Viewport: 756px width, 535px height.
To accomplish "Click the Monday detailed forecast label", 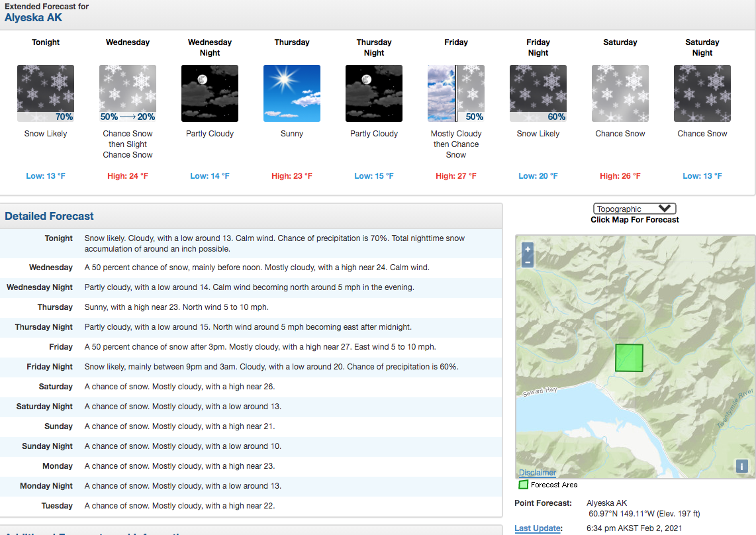I will point(58,466).
